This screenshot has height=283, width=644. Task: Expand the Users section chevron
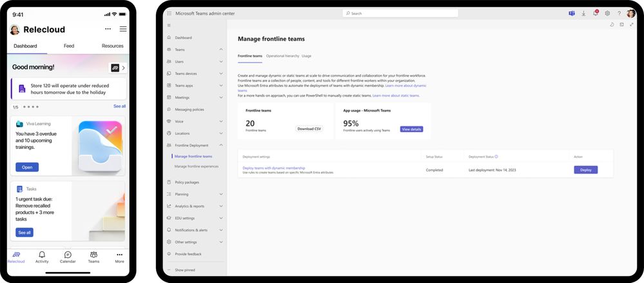coord(221,62)
